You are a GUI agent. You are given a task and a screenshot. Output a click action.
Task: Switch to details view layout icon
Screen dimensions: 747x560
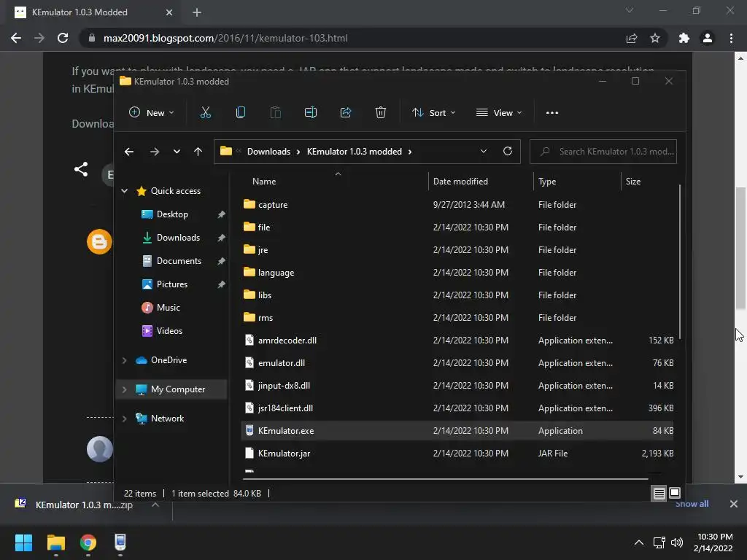pyautogui.click(x=659, y=494)
